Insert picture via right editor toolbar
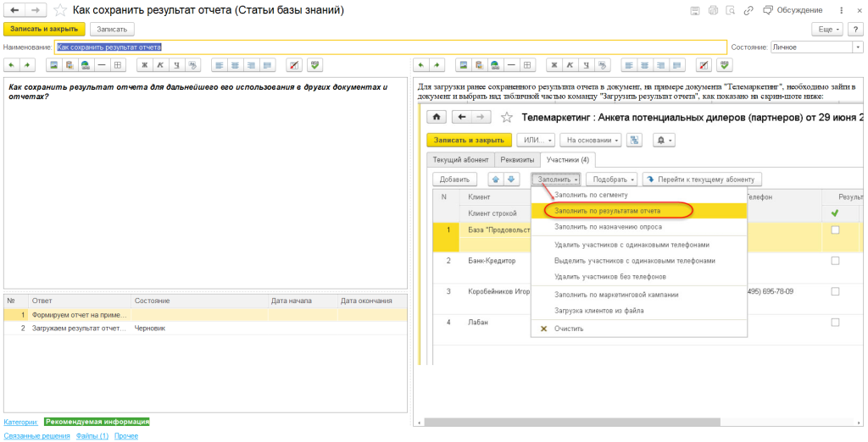 pyautogui.click(x=463, y=65)
